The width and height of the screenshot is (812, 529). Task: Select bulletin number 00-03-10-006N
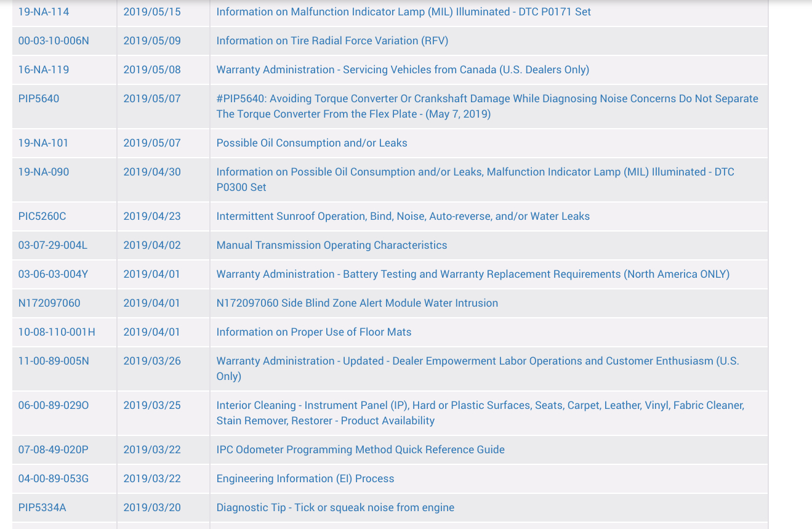54,41
